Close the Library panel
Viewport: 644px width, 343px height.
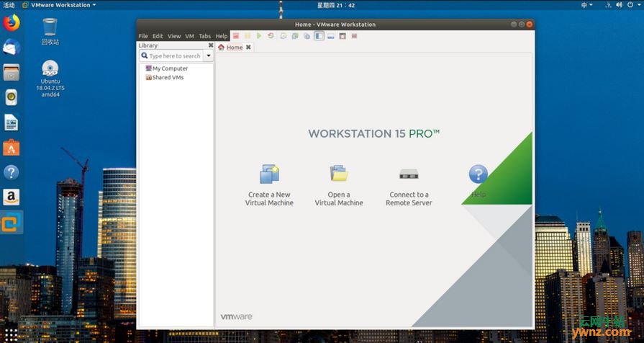[x=211, y=45]
